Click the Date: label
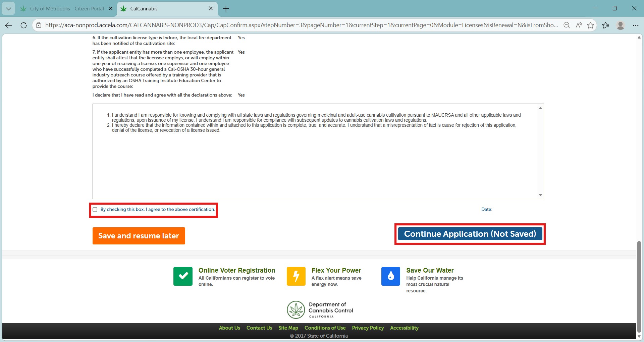The width and height of the screenshot is (644, 342). pos(487,209)
